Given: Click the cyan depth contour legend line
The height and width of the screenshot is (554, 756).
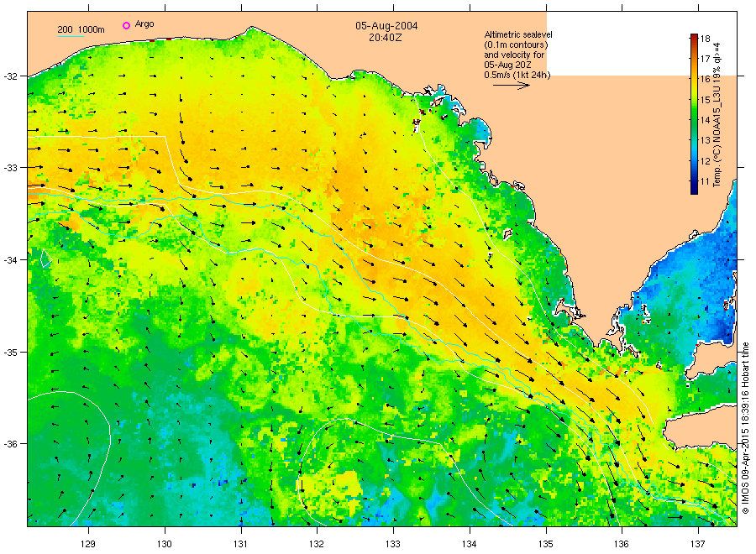Looking at the screenshot, I should [71, 36].
